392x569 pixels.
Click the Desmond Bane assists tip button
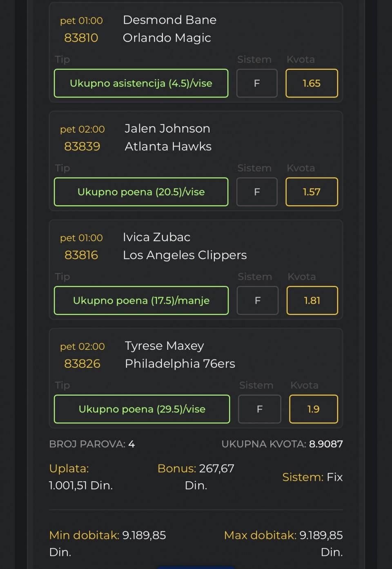click(x=141, y=83)
